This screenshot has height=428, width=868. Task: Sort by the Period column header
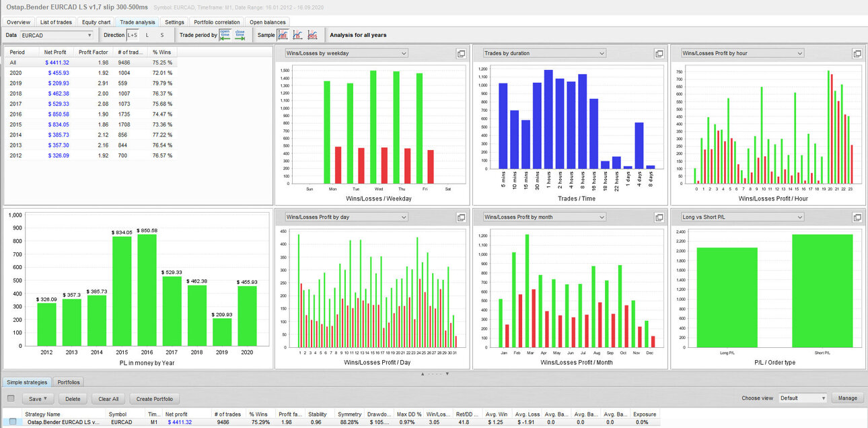point(21,52)
